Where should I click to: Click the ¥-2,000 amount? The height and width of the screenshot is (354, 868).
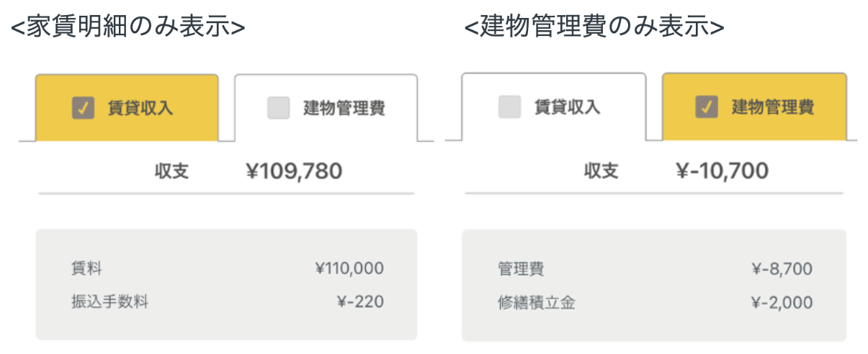click(x=781, y=302)
